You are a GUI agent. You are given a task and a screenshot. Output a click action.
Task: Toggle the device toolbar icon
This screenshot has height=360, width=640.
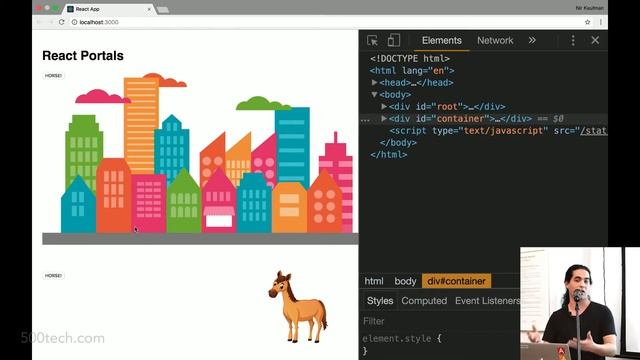click(x=393, y=40)
